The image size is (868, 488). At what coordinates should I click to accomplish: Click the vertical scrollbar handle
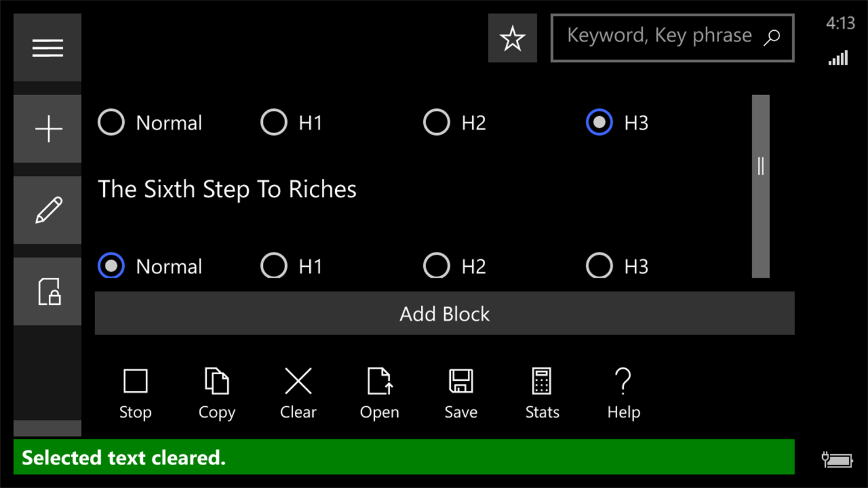[761, 166]
